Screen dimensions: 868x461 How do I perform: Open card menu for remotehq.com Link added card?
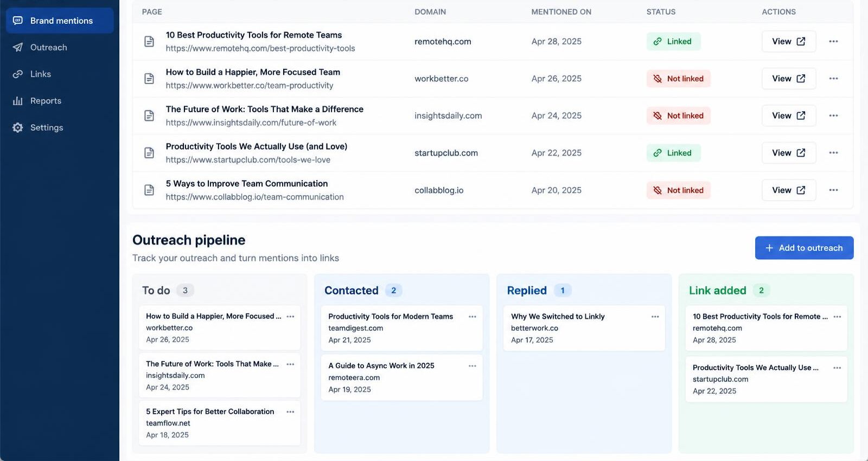tap(837, 316)
